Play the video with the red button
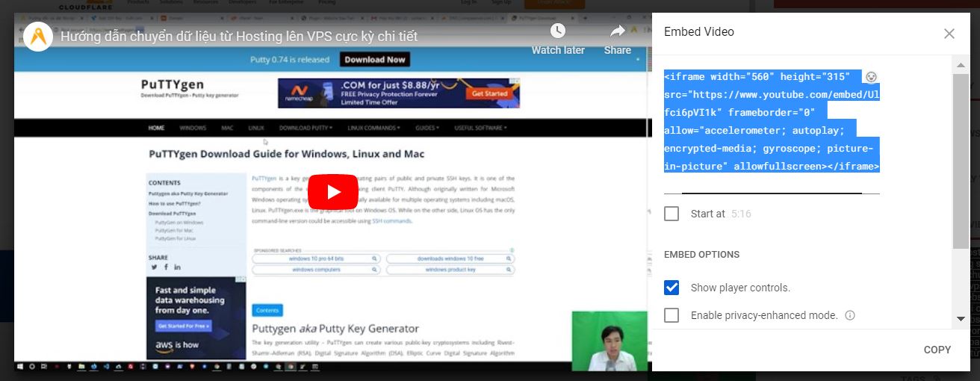Image resolution: width=980 pixels, height=381 pixels. pos(332,192)
